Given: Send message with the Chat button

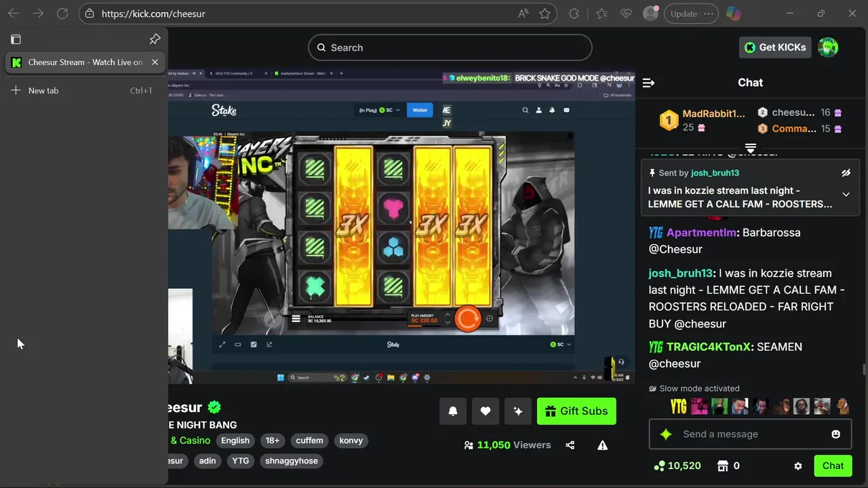Looking at the screenshot, I should tap(833, 466).
